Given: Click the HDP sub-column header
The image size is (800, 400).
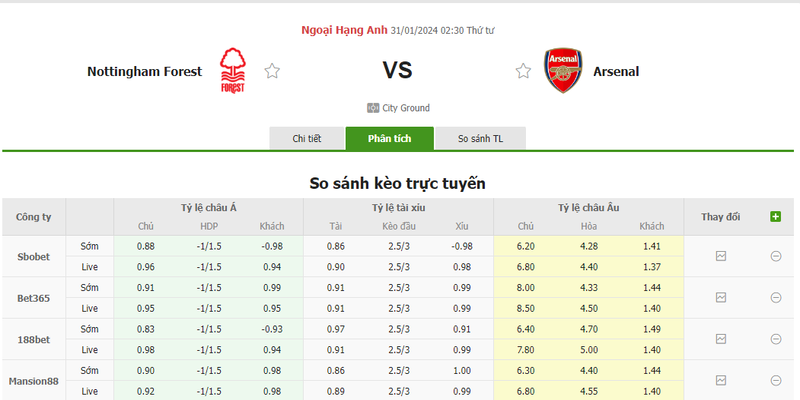Looking at the screenshot, I should point(209,226).
